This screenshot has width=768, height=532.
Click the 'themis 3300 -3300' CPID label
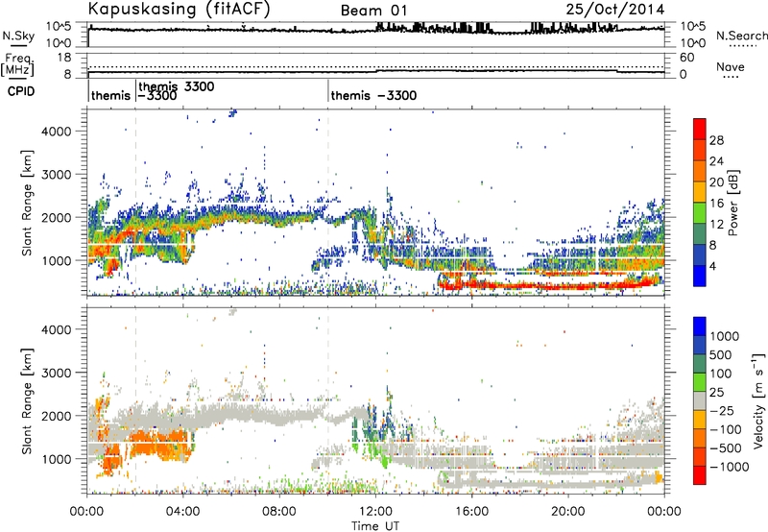[x=177, y=90]
